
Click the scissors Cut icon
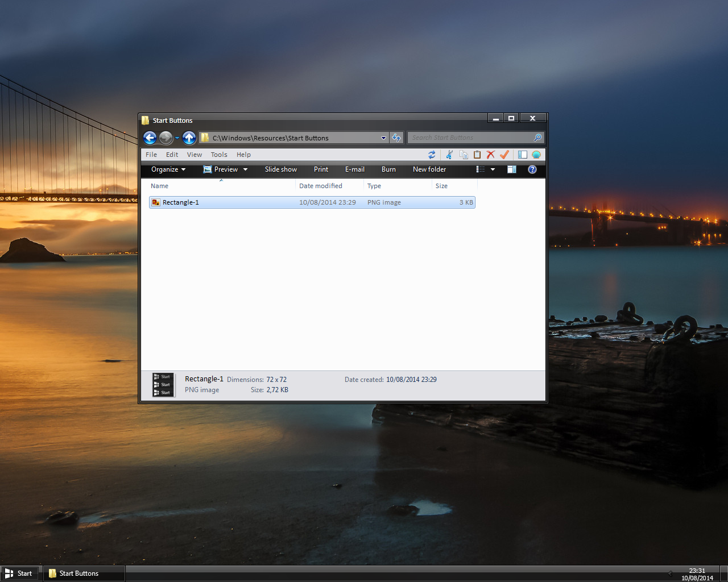click(x=449, y=155)
